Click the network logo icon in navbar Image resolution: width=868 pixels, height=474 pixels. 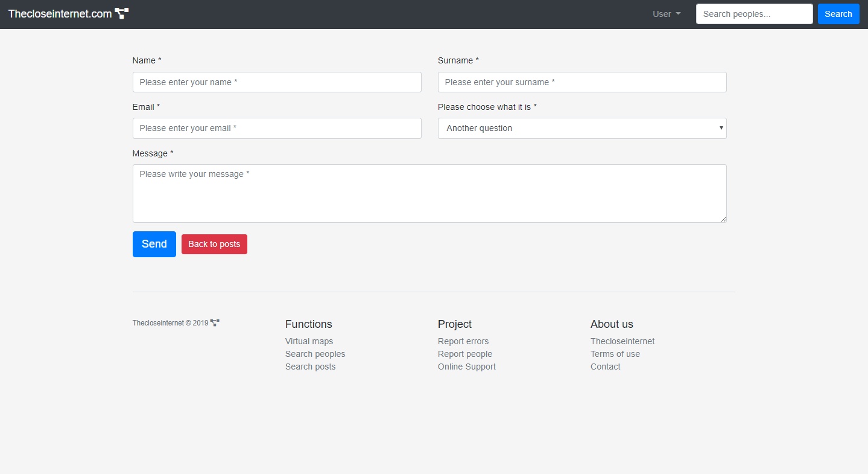pos(122,14)
